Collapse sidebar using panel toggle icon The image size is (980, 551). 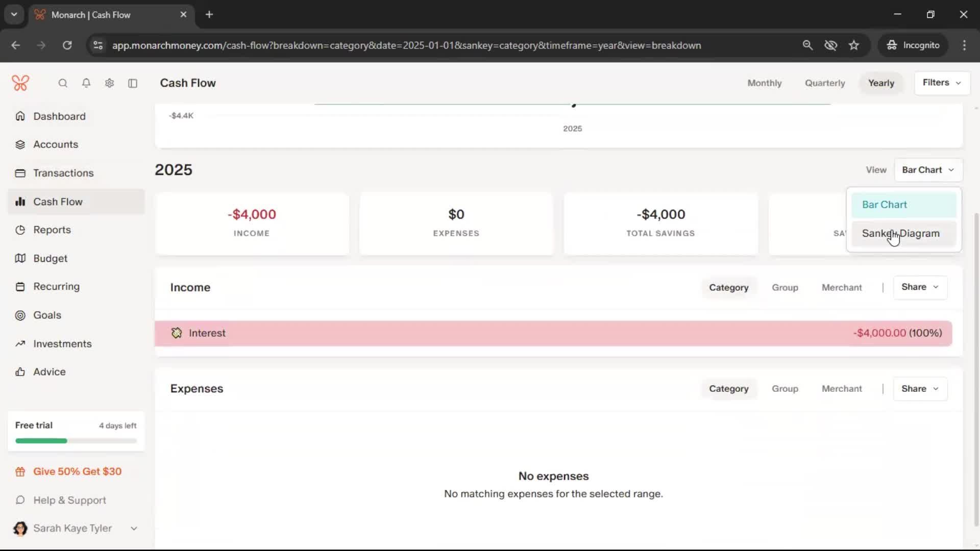pyautogui.click(x=133, y=83)
